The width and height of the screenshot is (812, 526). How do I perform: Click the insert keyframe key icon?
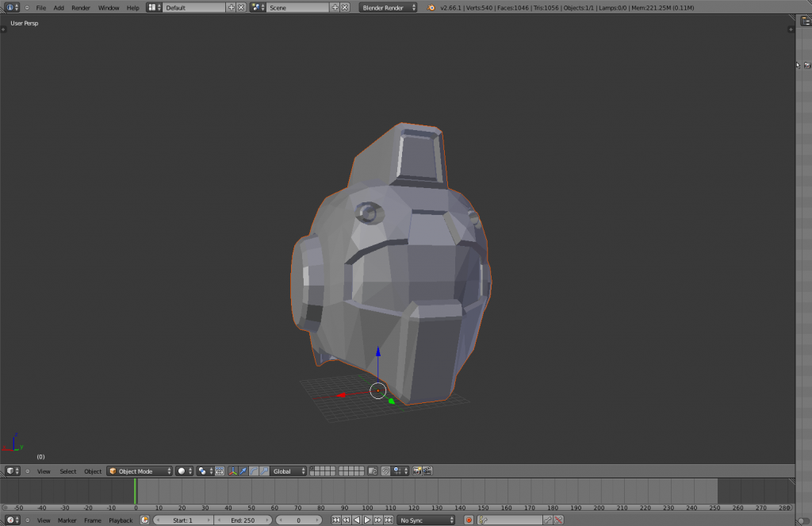coord(548,520)
